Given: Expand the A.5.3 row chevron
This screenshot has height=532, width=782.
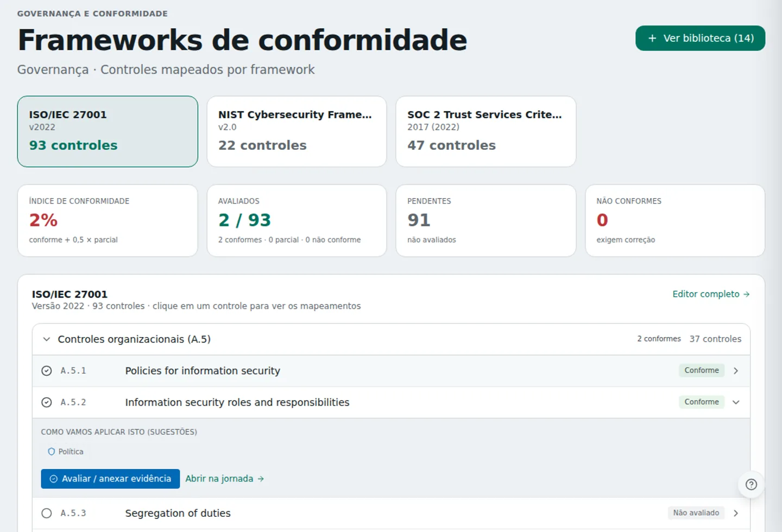Looking at the screenshot, I should (736, 513).
